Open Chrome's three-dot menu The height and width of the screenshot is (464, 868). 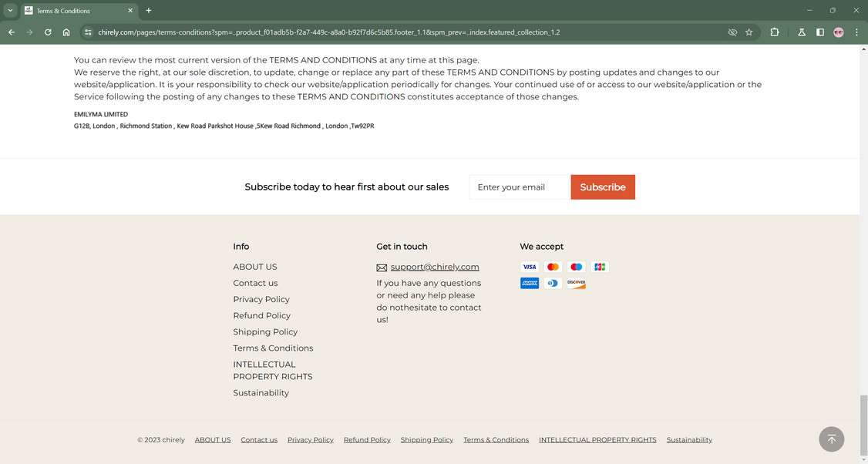click(856, 32)
